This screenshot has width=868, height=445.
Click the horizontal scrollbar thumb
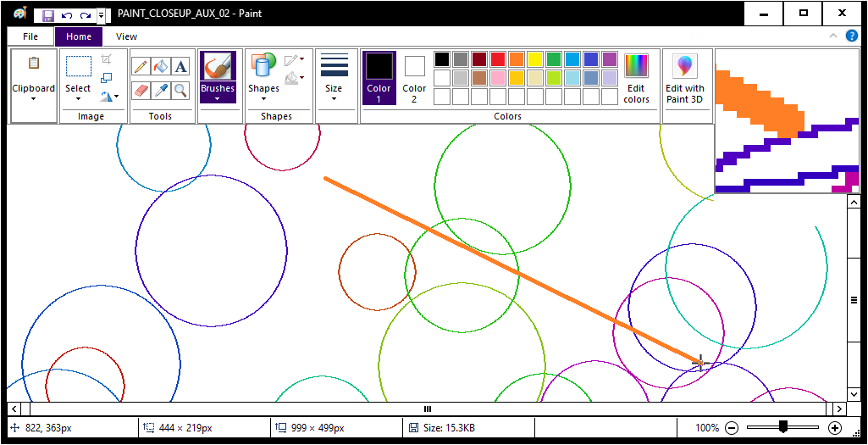coord(428,409)
